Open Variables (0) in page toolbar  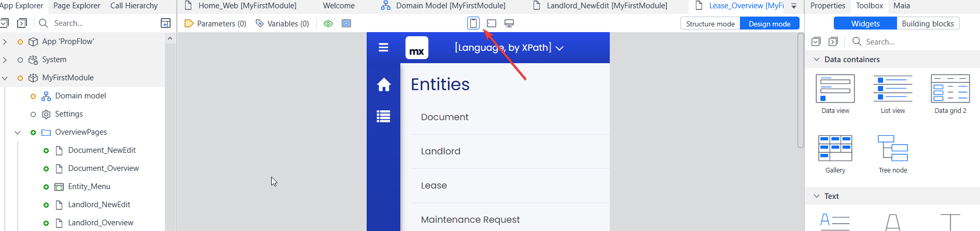click(x=283, y=23)
